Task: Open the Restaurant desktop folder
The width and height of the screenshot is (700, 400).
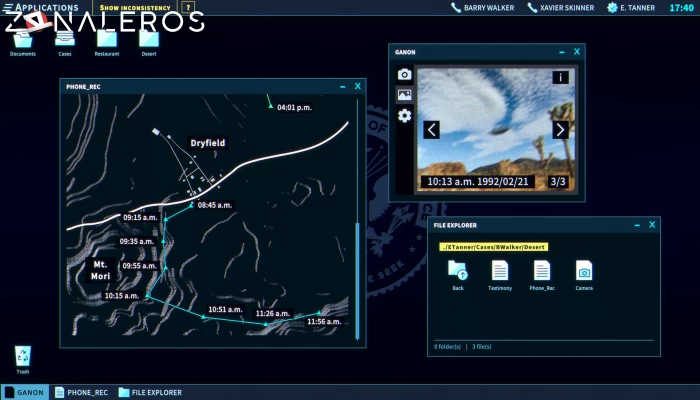Action: point(107,43)
